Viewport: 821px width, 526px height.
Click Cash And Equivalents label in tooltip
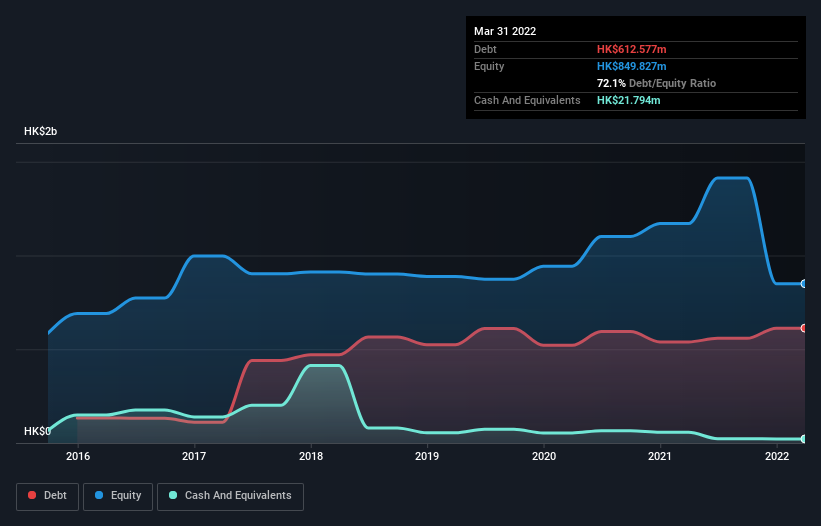pos(527,100)
